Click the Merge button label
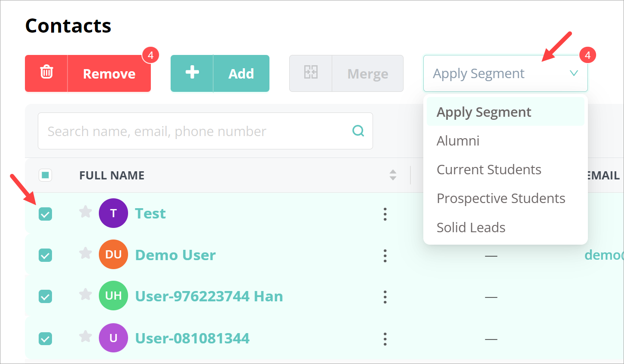Viewport: 624px width, 364px height. pyautogui.click(x=368, y=74)
